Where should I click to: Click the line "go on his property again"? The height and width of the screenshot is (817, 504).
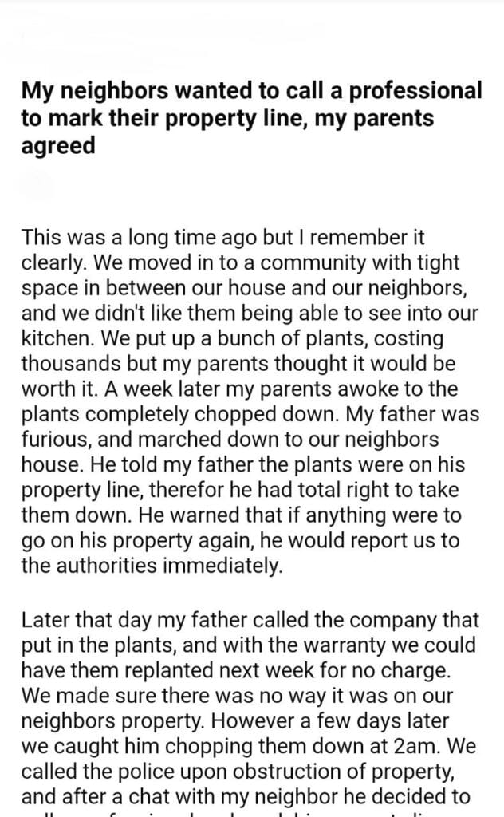(x=240, y=542)
